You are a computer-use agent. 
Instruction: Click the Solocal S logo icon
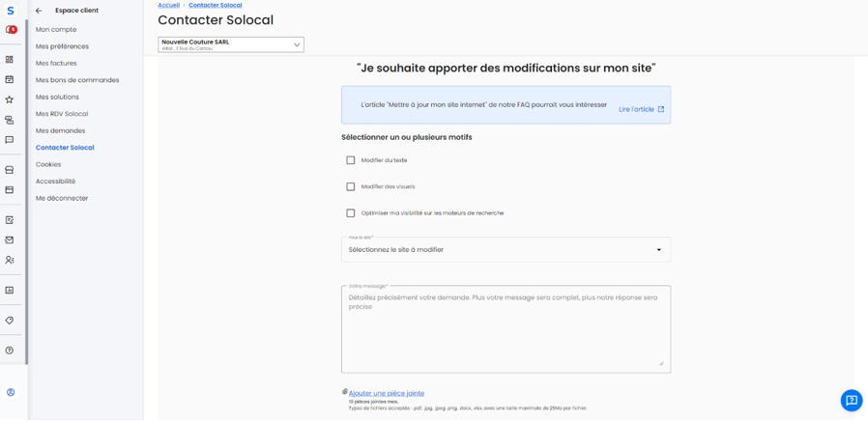point(11,10)
